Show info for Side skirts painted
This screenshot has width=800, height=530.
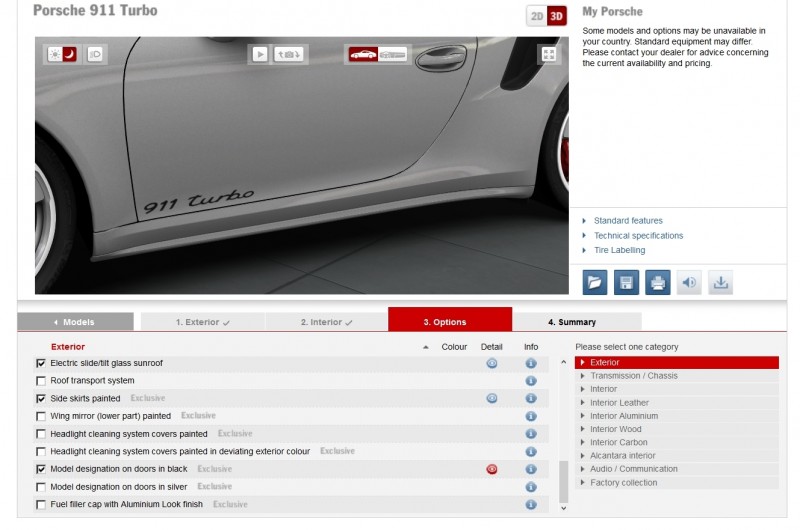click(x=531, y=398)
